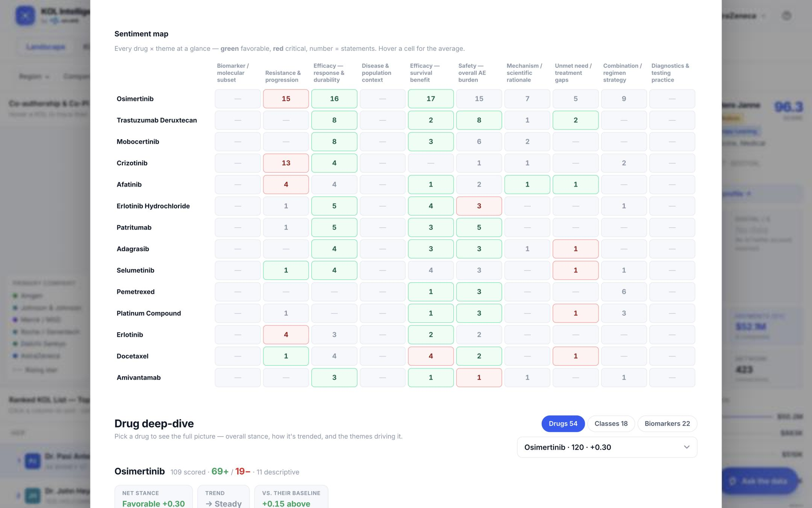Screen dimensions: 812x508
Task: Click the Trend Steady card
Action: [x=223, y=497]
